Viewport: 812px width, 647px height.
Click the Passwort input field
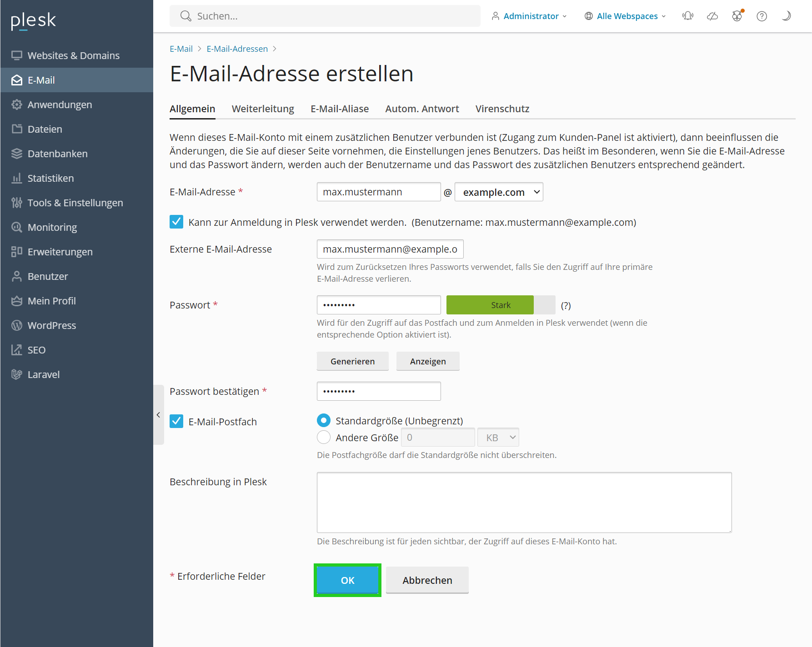click(379, 305)
